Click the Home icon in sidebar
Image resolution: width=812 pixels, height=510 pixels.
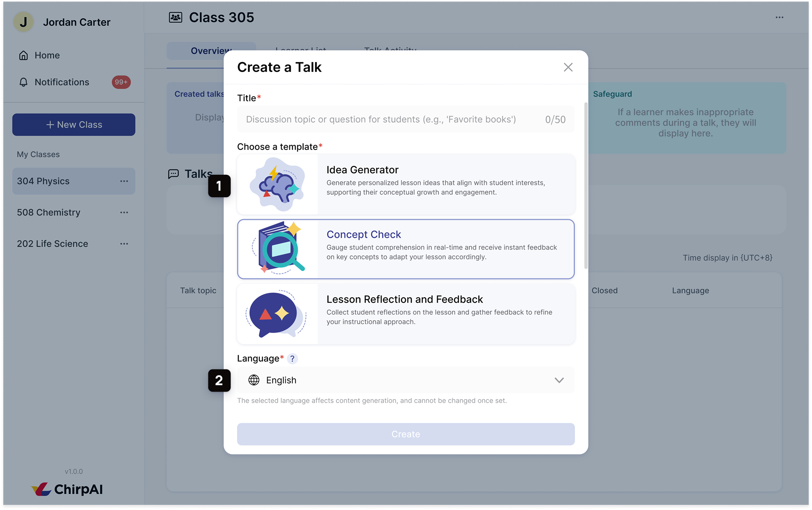(23, 55)
